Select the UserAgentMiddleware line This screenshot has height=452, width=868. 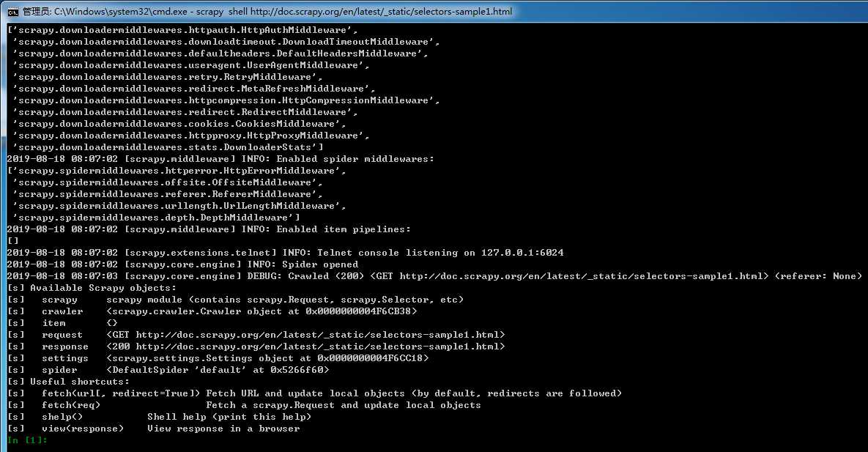pyautogui.click(x=191, y=64)
